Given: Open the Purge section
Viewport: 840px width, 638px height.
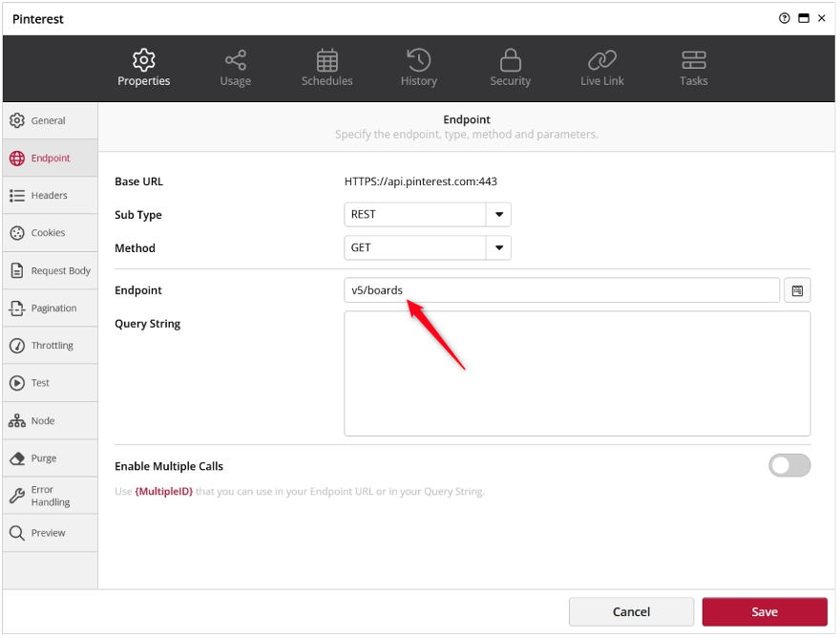Looking at the screenshot, I should coord(51,459).
